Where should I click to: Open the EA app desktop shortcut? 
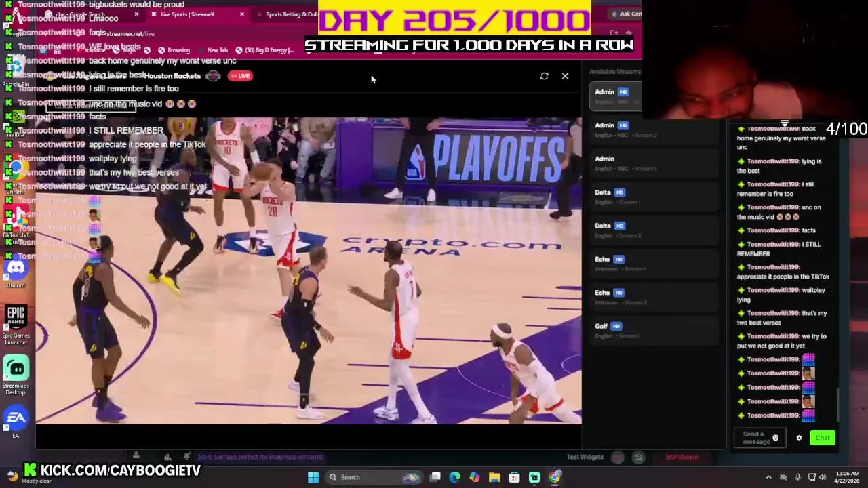(x=16, y=422)
